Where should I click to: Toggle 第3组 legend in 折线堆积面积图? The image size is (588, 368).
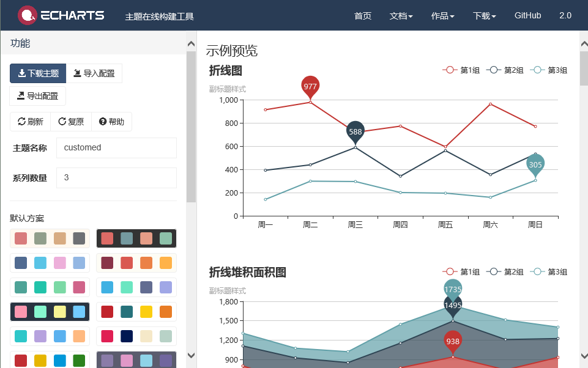[x=549, y=271]
